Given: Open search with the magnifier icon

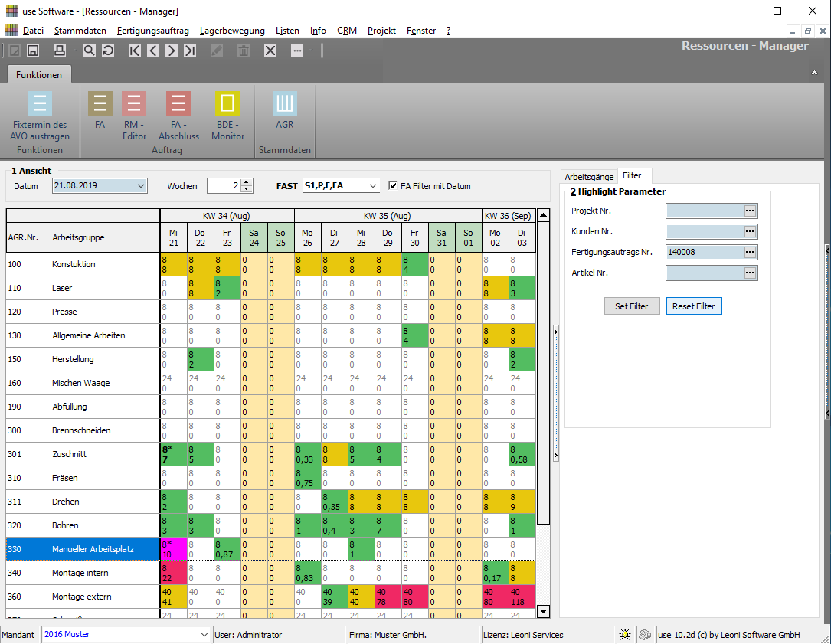Looking at the screenshot, I should tap(89, 51).
